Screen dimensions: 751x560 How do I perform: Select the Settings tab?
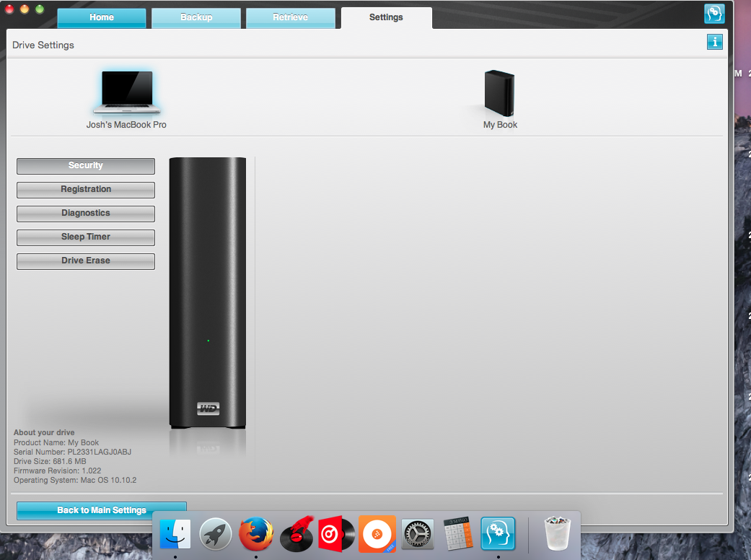pyautogui.click(x=386, y=18)
